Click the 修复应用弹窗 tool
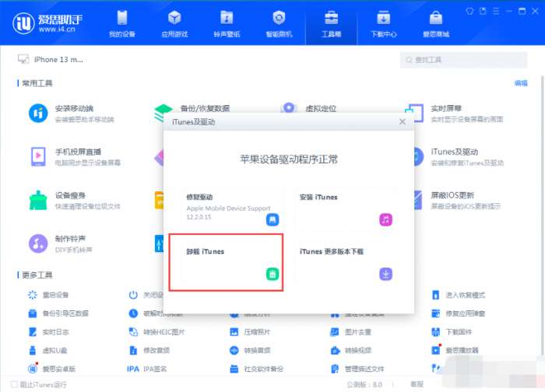The height and width of the screenshot is (392, 545). pyautogui.click(x=458, y=313)
